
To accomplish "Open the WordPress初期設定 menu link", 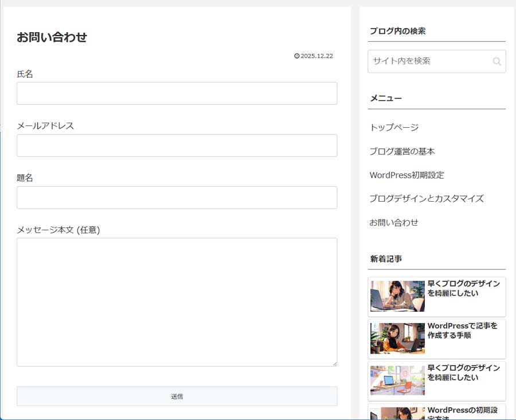I will pyautogui.click(x=406, y=175).
